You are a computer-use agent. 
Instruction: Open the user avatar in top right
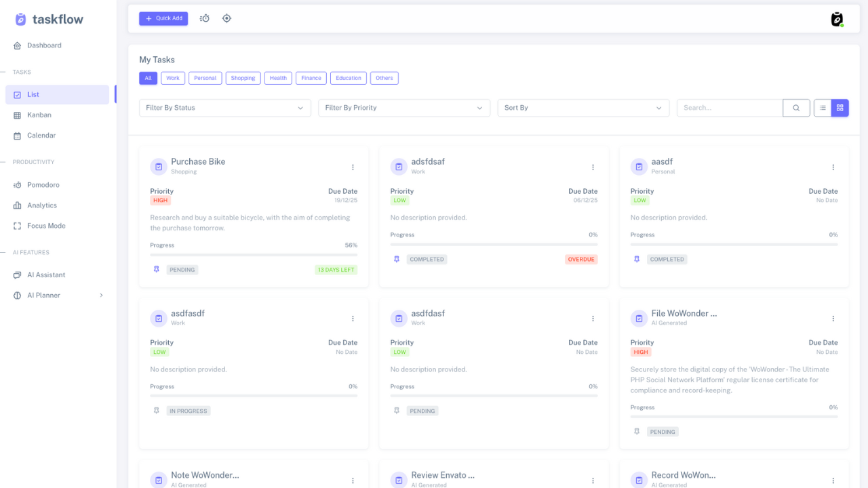[837, 19]
